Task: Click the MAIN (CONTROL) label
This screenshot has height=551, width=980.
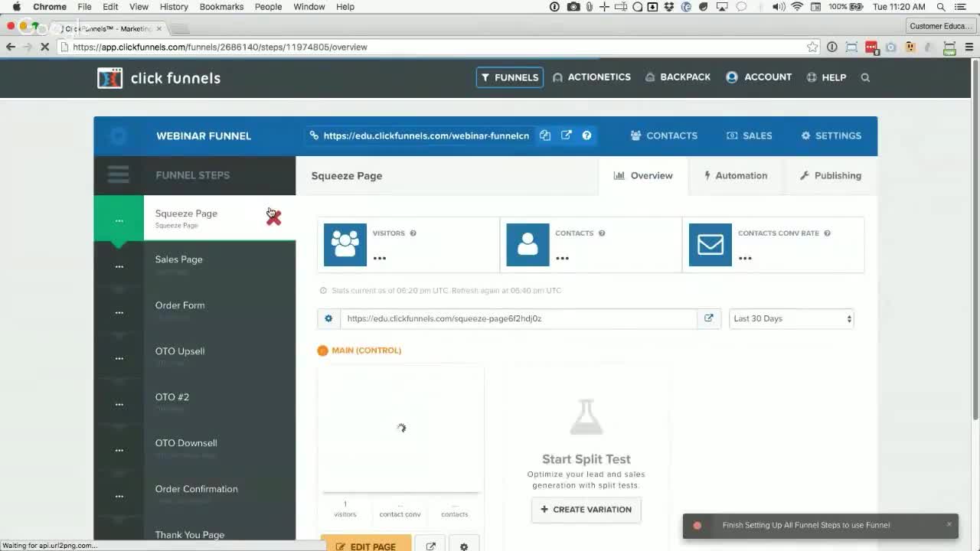Action: point(366,350)
